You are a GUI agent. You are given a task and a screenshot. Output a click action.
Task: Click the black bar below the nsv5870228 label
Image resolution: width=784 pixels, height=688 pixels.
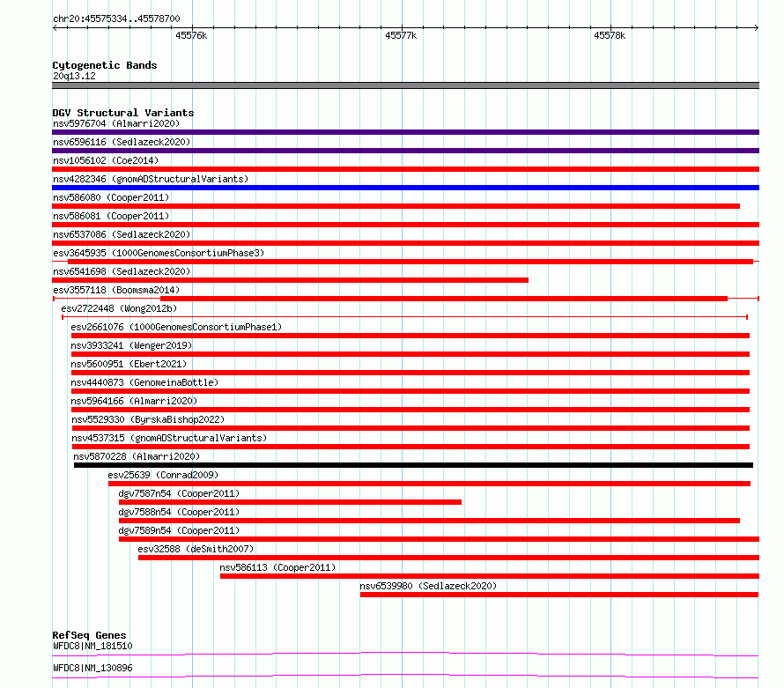click(413, 465)
